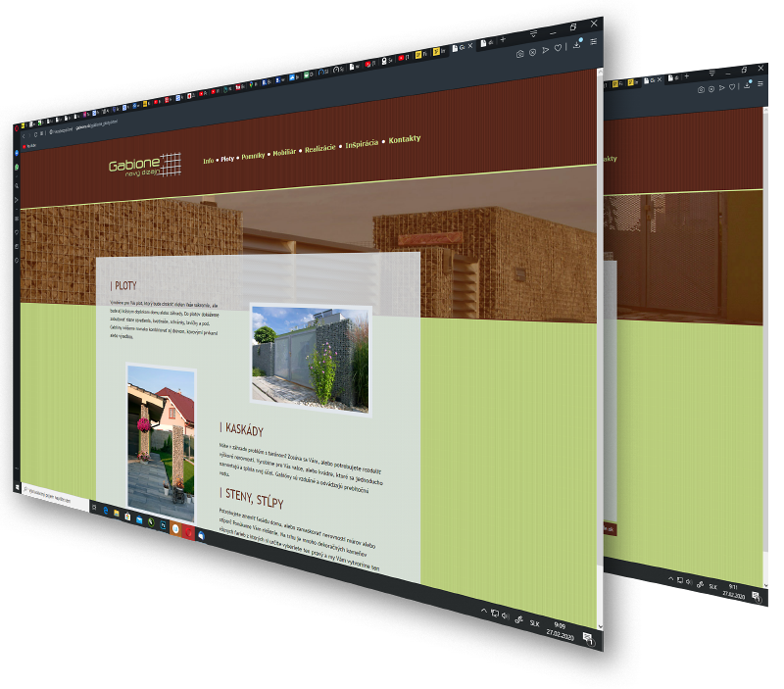The width and height of the screenshot is (784, 689).
Task: Click scrollbar down arrow in front window
Action: click(600, 626)
